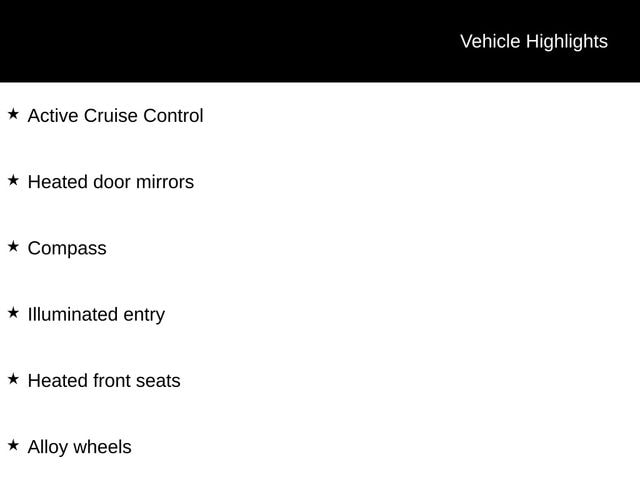Open the Active Cruise Control highlight
This screenshot has height=480, width=640.
(x=115, y=116)
